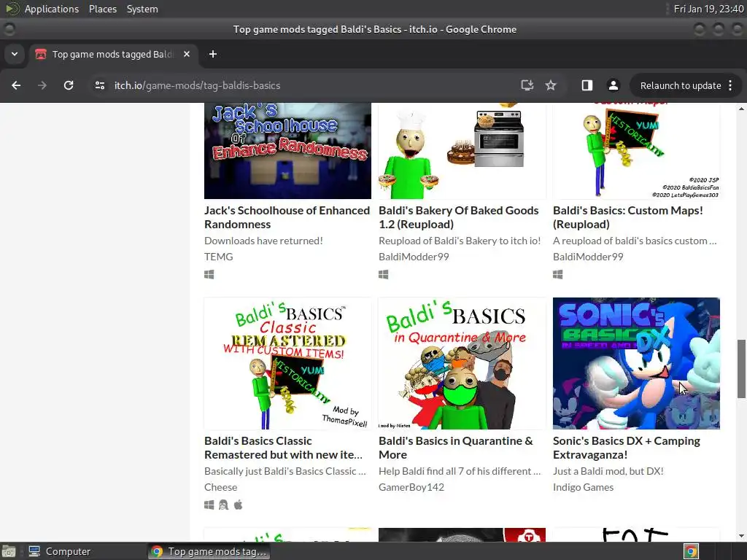Click Baldi's Bakery thumbnail image

(x=462, y=151)
